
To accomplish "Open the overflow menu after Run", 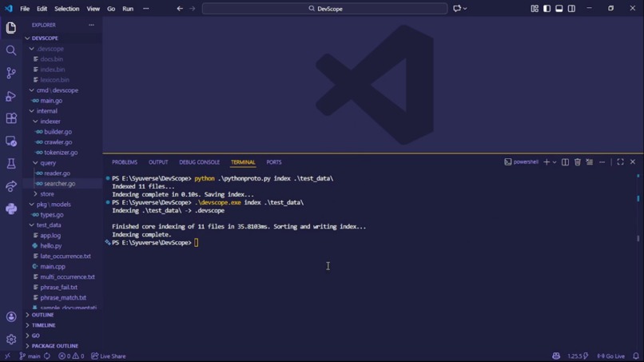I will click(145, 9).
